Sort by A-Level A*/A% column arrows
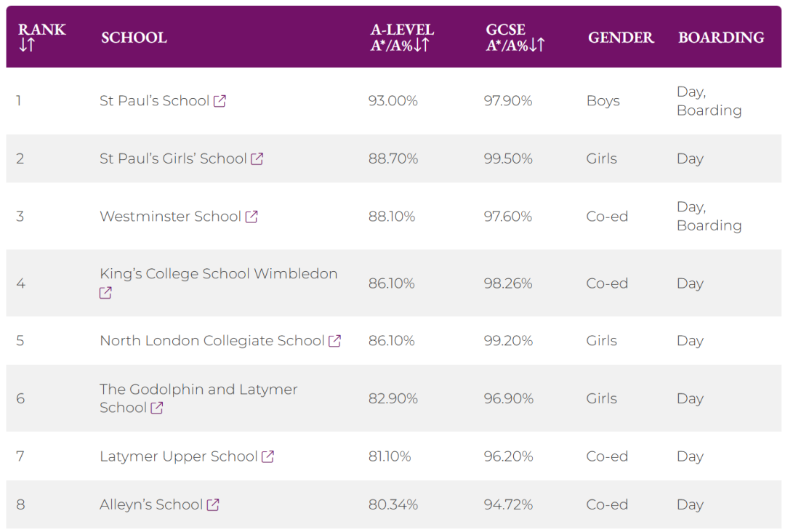Screen dimensions: 785x532 coord(422,45)
